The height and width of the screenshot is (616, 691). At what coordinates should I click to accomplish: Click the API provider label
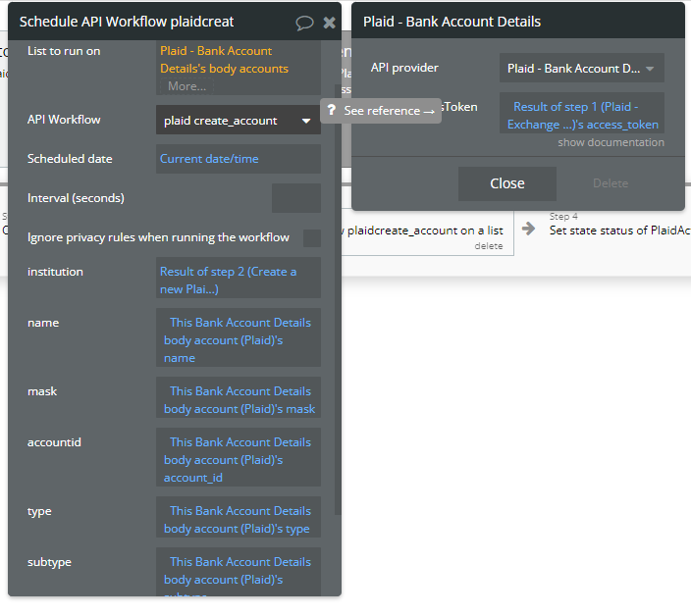pyautogui.click(x=404, y=68)
